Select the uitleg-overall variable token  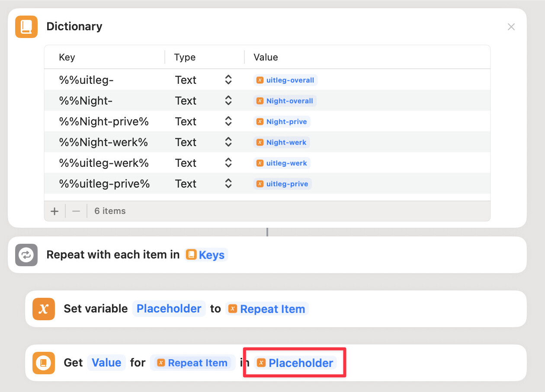(x=285, y=80)
